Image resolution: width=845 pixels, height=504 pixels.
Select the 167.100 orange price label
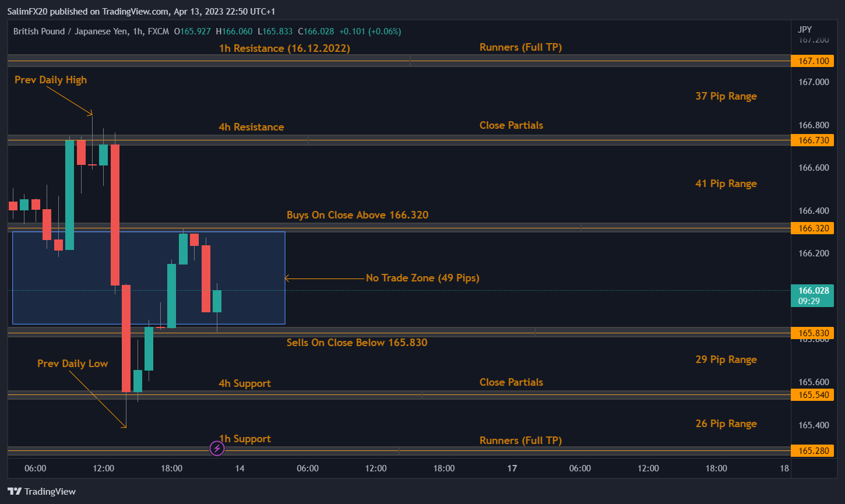(812, 61)
